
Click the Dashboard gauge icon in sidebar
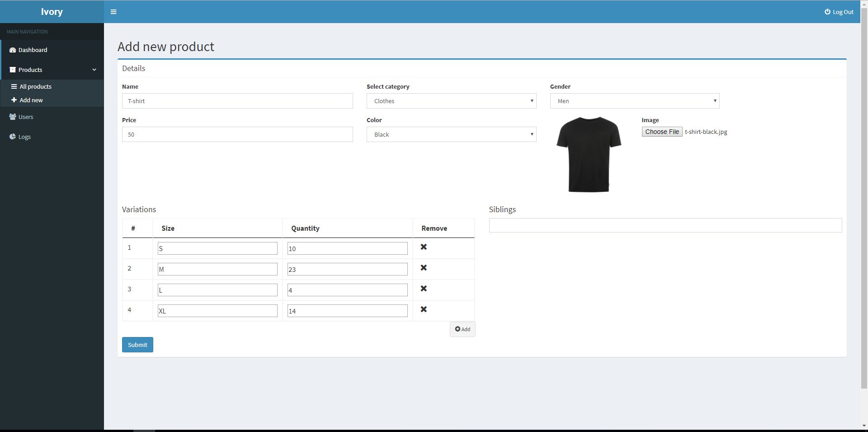[13, 50]
